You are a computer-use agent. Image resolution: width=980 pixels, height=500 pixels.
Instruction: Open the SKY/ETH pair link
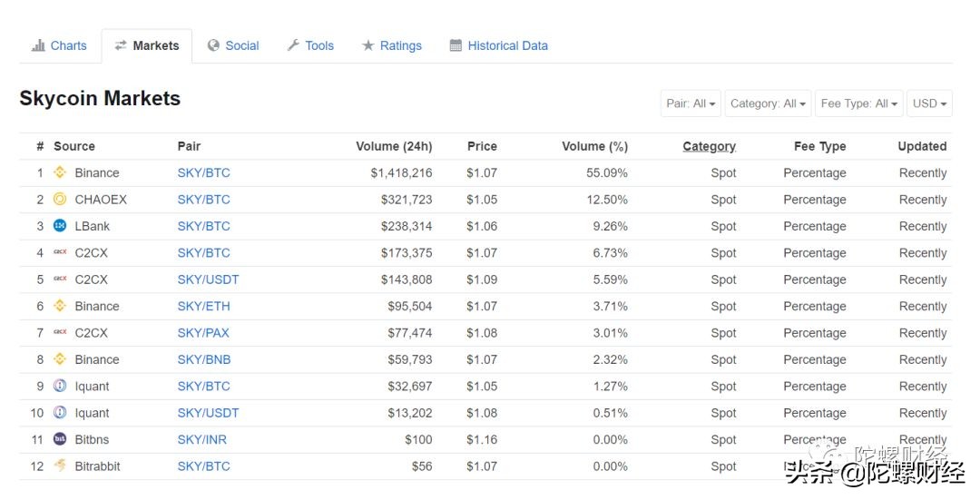[x=204, y=306]
